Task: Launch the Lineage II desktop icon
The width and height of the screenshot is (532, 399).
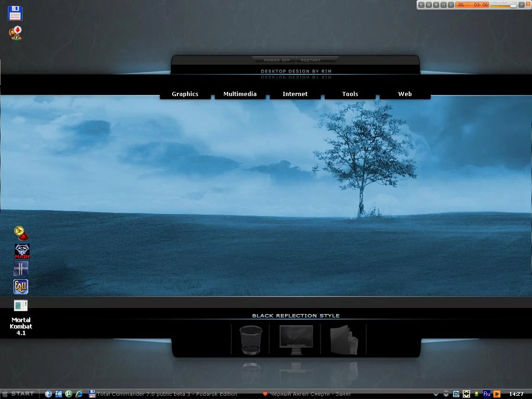Action: tap(21, 268)
